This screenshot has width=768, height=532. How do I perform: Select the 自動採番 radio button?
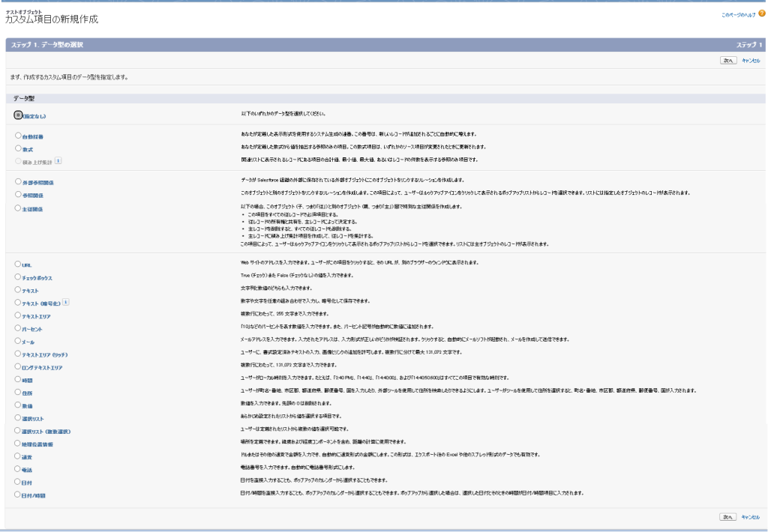18,136
